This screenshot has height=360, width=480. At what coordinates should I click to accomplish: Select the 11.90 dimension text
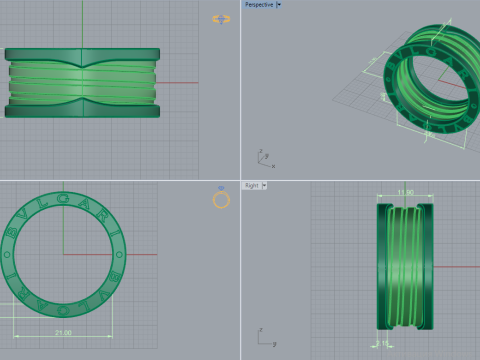tap(405, 192)
